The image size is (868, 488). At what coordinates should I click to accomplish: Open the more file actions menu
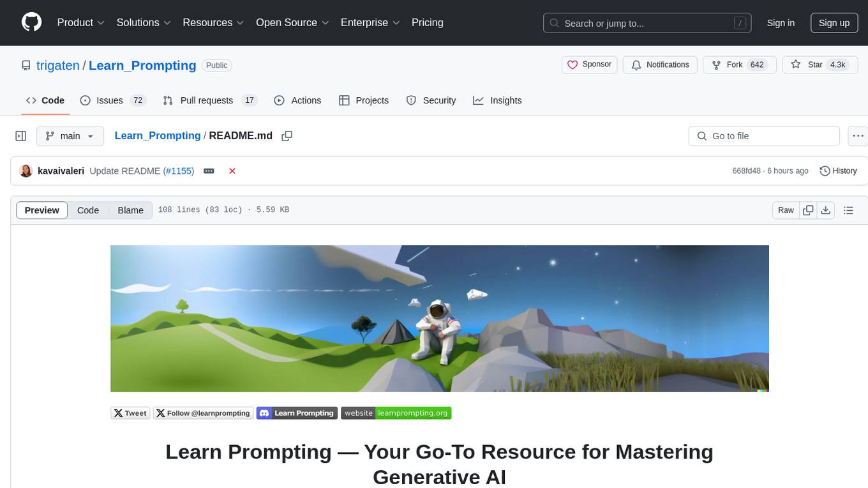(x=858, y=136)
